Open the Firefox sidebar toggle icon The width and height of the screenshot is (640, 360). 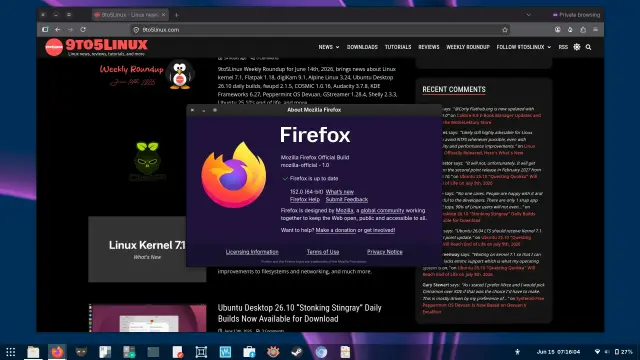coord(45,30)
